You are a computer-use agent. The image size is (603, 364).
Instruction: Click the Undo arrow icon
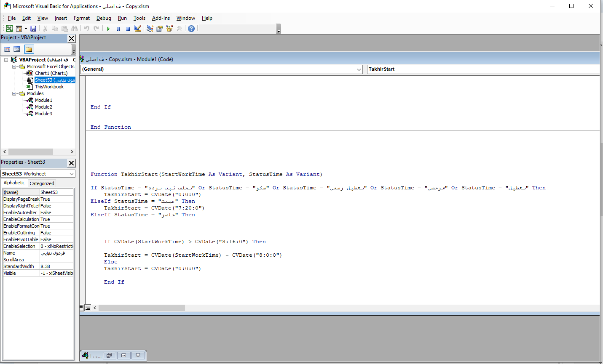[x=86, y=29]
